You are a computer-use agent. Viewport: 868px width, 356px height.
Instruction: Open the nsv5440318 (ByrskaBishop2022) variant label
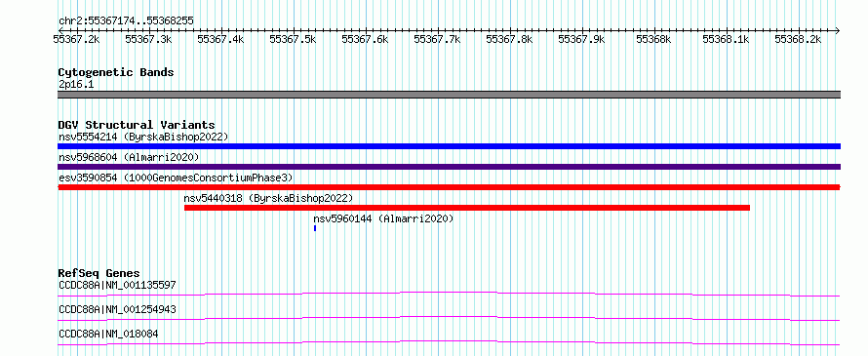[268, 198]
